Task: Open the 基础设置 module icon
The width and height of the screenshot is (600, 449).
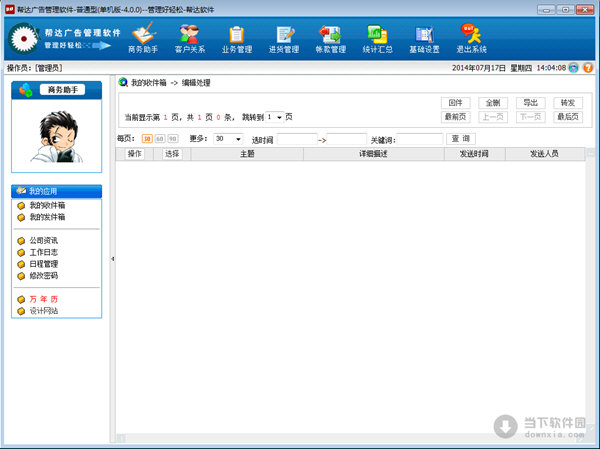Action: (424, 38)
